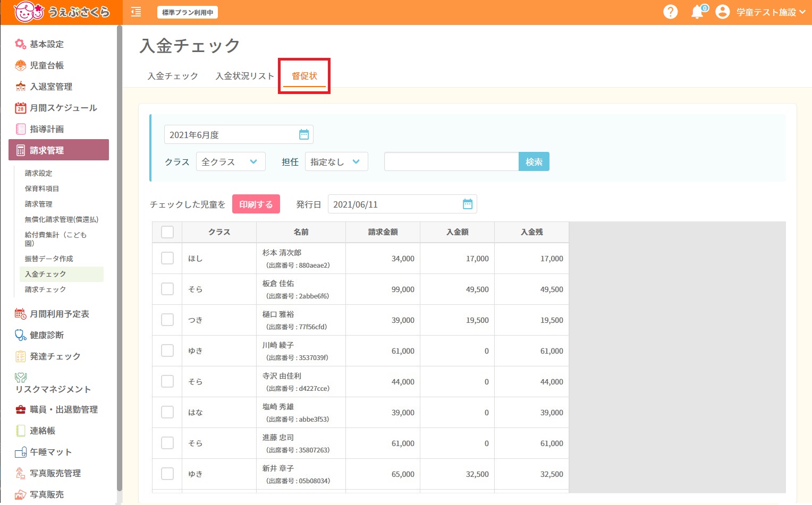The height and width of the screenshot is (505, 812).
Task: Click the うぇぶさくら logo
Action: coord(61,12)
